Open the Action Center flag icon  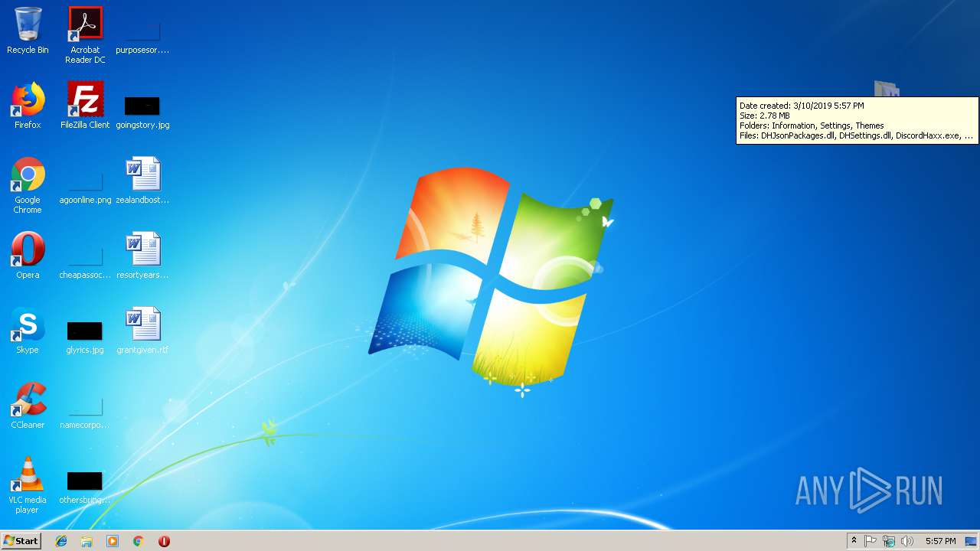click(x=871, y=541)
